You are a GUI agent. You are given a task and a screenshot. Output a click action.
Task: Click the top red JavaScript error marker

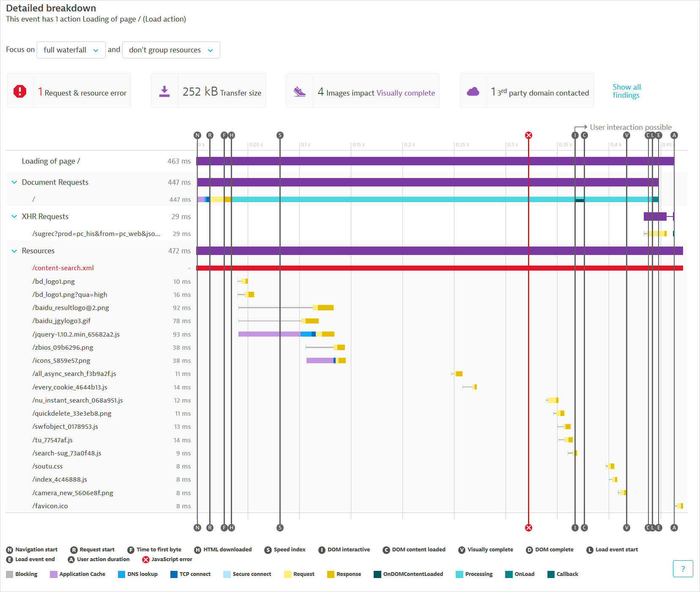[x=528, y=135]
